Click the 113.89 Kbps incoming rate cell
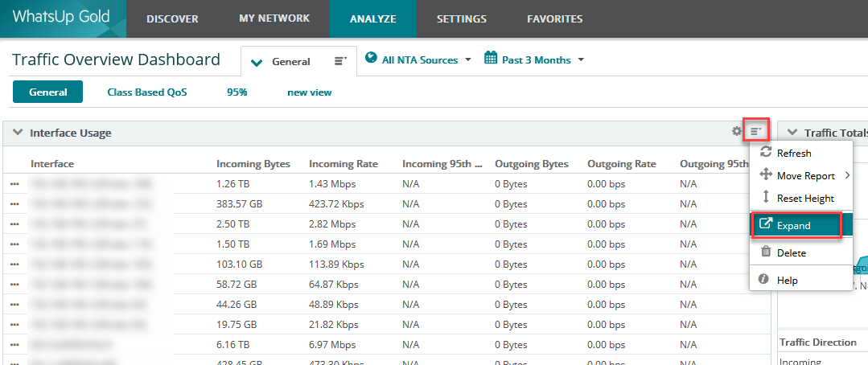 click(336, 265)
